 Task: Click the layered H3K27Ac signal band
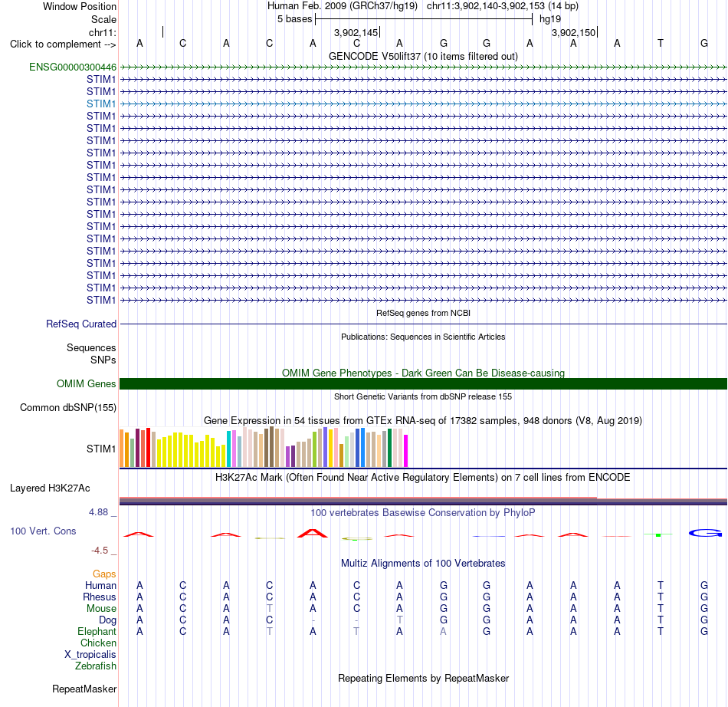423,501
